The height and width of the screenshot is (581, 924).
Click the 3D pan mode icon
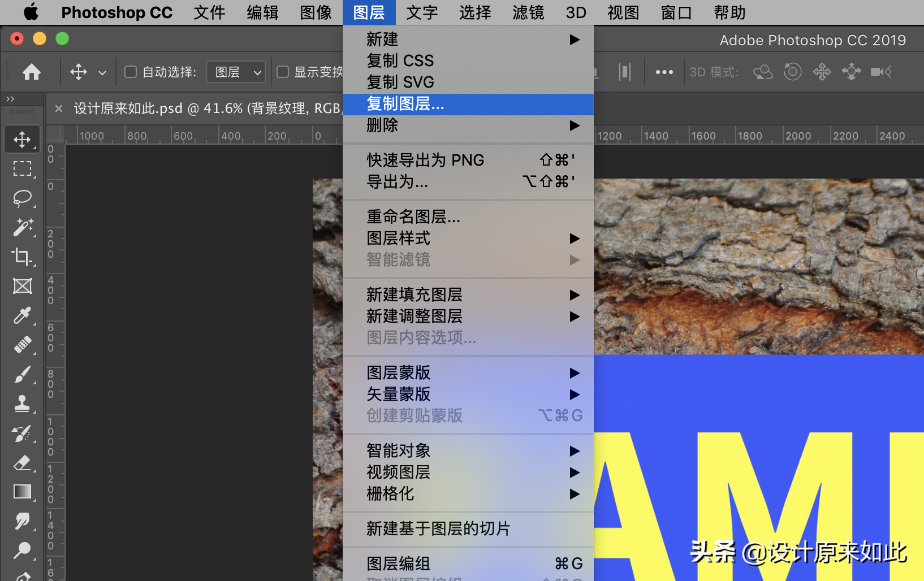tap(822, 72)
